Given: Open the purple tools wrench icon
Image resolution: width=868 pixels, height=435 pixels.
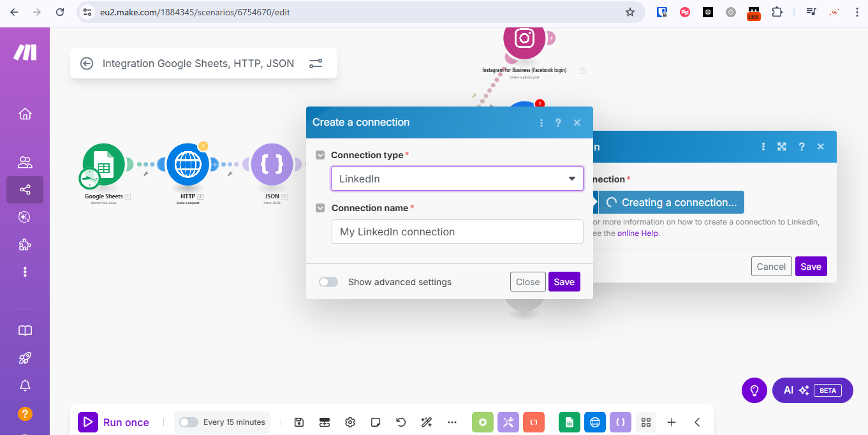Looking at the screenshot, I should 508,422.
